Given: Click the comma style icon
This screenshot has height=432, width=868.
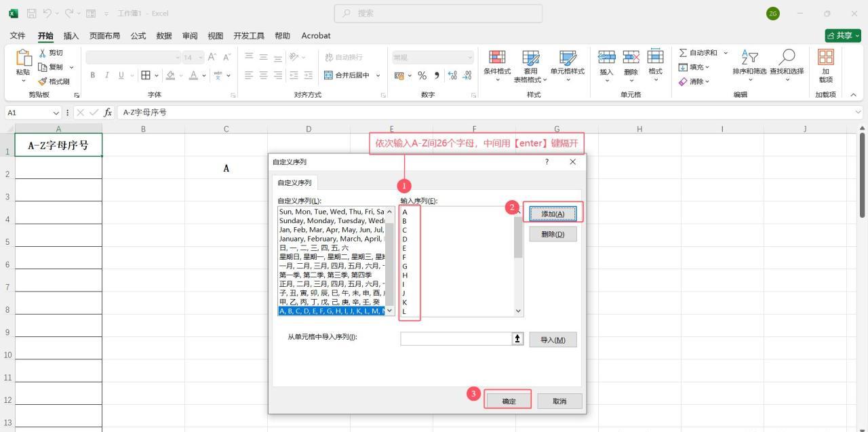Looking at the screenshot, I should coord(437,75).
